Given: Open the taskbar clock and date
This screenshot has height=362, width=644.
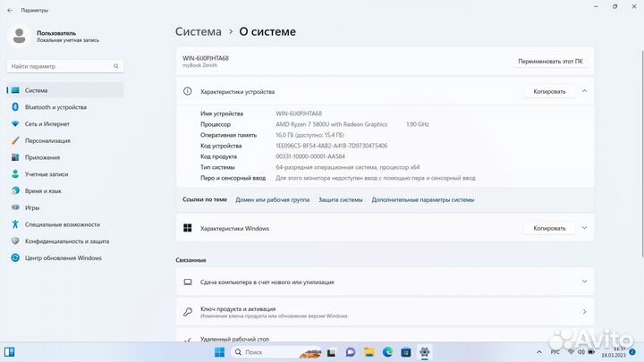Looking at the screenshot, I should (614, 352).
